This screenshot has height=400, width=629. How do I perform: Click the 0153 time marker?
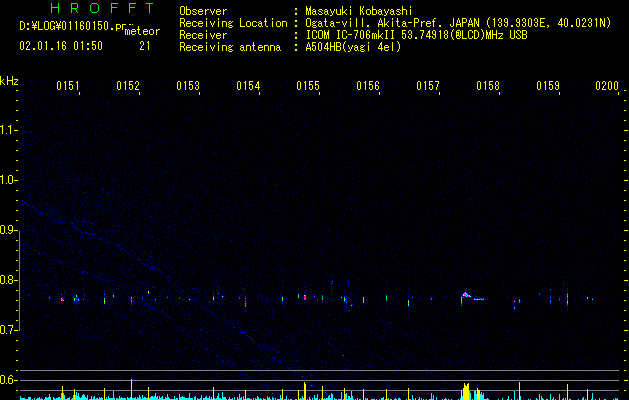[188, 86]
